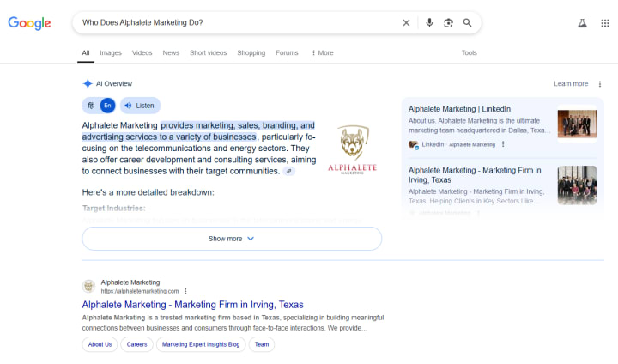This screenshot has width=618, height=364.
Task: Open the News tab
Action: (171, 53)
